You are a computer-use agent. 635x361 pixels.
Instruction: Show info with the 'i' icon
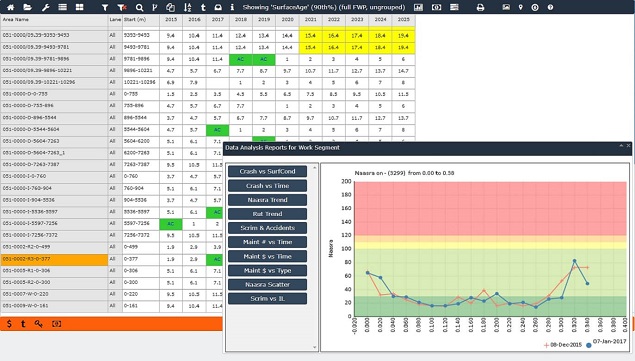pyautogui.click(x=232, y=7)
